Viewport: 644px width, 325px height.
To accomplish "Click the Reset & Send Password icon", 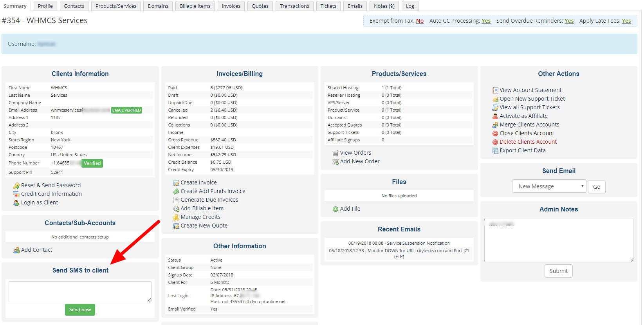I will point(16,186).
